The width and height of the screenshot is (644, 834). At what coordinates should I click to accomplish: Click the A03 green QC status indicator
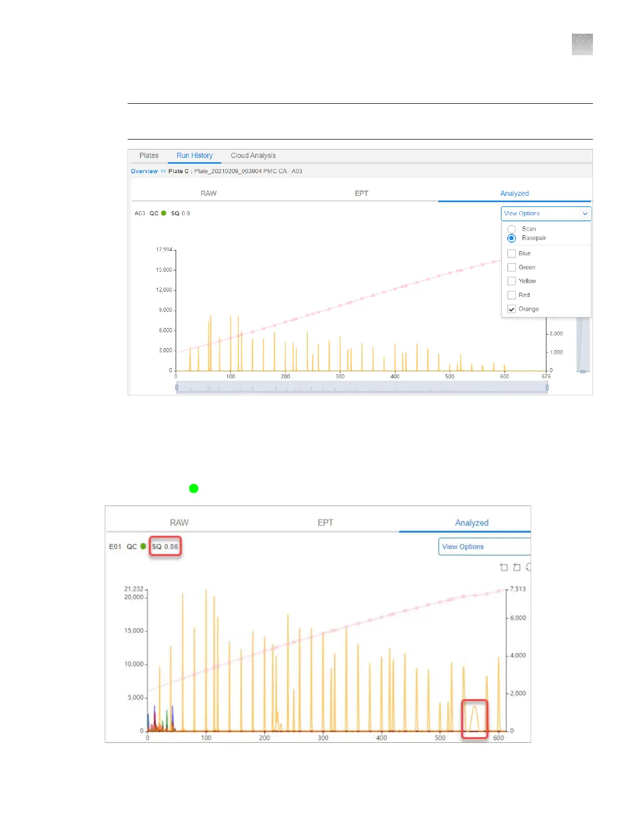(164, 213)
